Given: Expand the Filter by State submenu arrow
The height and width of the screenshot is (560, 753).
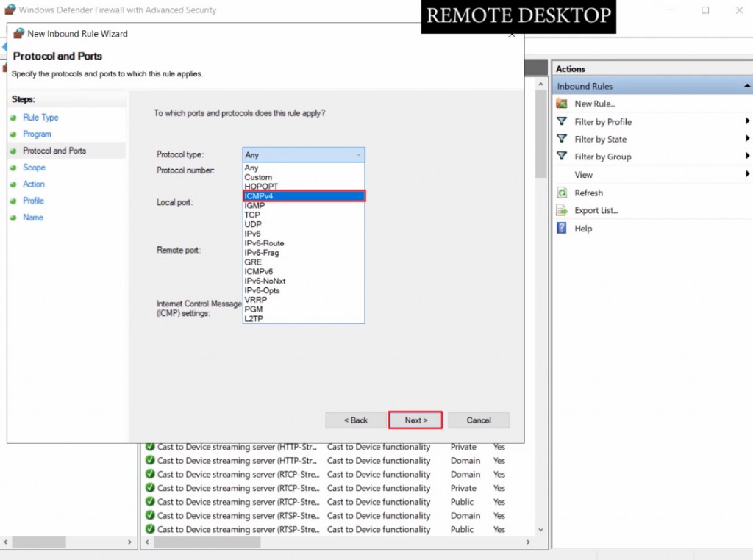Looking at the screenshot, I should click(x=747, y=138).
